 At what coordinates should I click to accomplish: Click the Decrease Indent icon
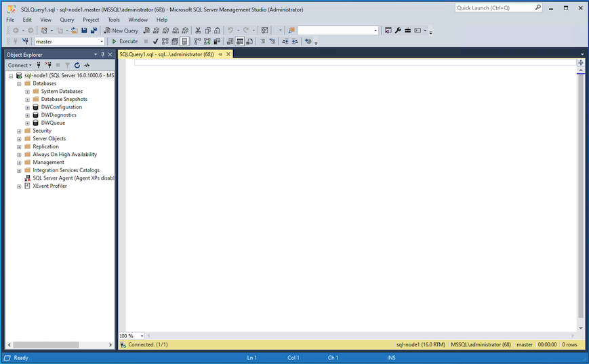pyautogui.click(x=285, y=41)
